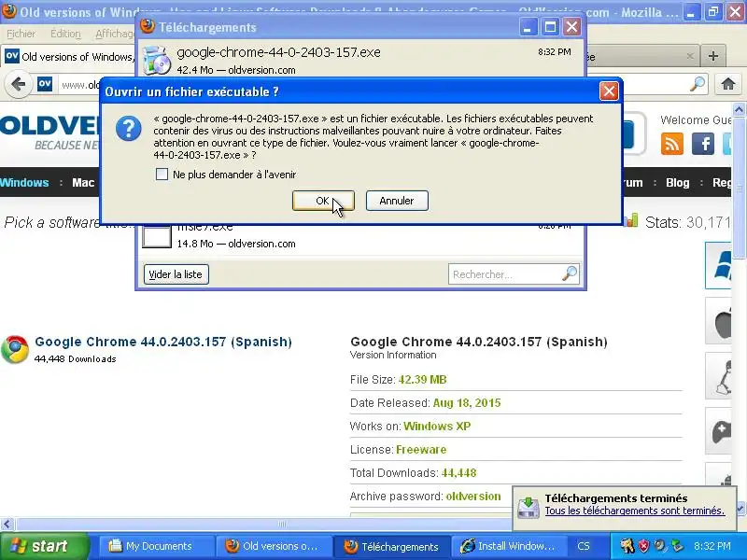Click Google Chrome 44.0.2403.157 (Spanish) link
This screenshot has width=747, height=560.
pyautogui.click(x=163, y=342)
